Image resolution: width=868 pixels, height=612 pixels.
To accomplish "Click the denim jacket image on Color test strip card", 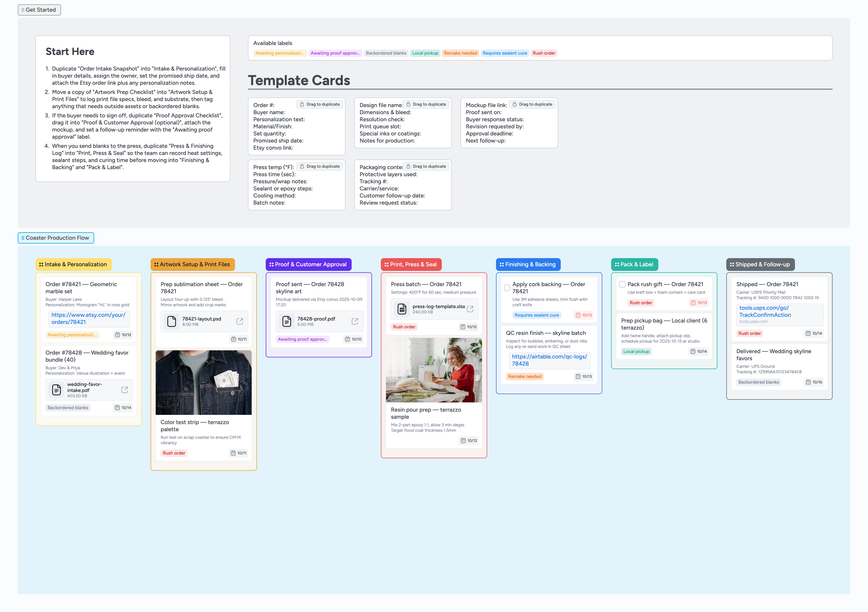I will click(x=203, y=382).
